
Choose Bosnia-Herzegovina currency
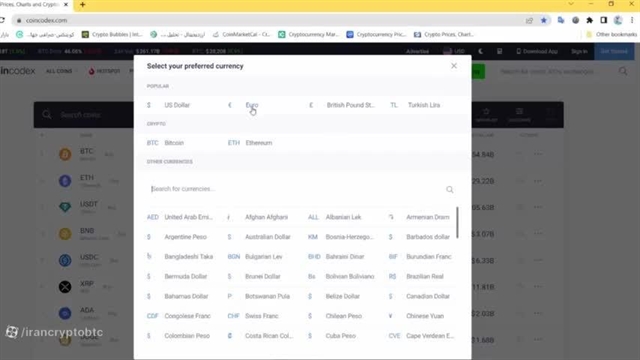point(349,237)
